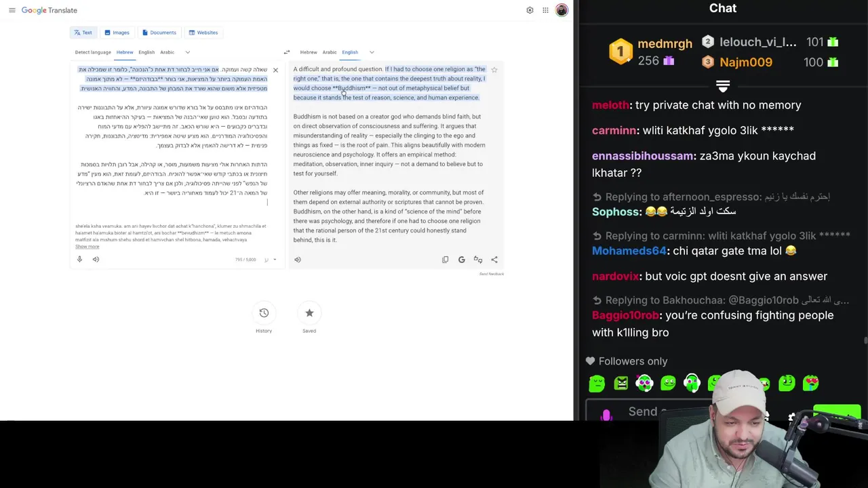This screenshot has height=488, width=868.
Task: Select the angry face green emote
Action: [x=620, y=384]
